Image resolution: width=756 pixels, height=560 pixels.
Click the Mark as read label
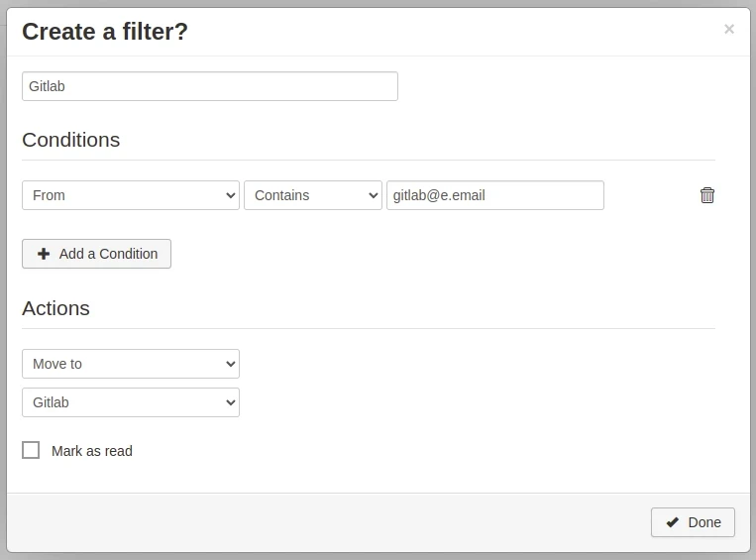coord(91,451)
